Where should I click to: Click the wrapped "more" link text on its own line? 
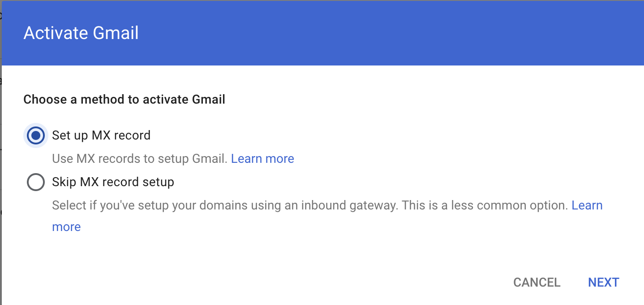point(66,227)
